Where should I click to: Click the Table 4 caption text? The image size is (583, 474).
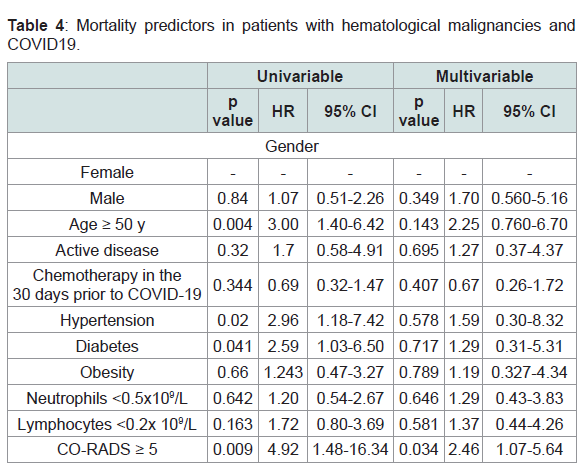[292, 35]
